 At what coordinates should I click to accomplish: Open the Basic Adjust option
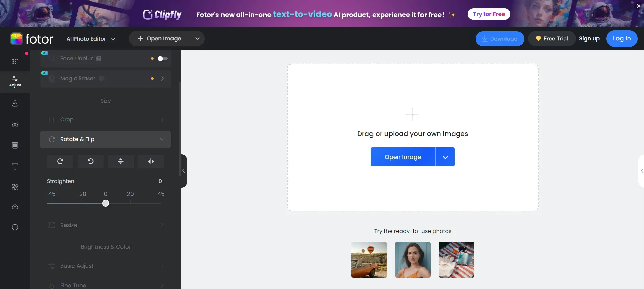tap(106, 266)
